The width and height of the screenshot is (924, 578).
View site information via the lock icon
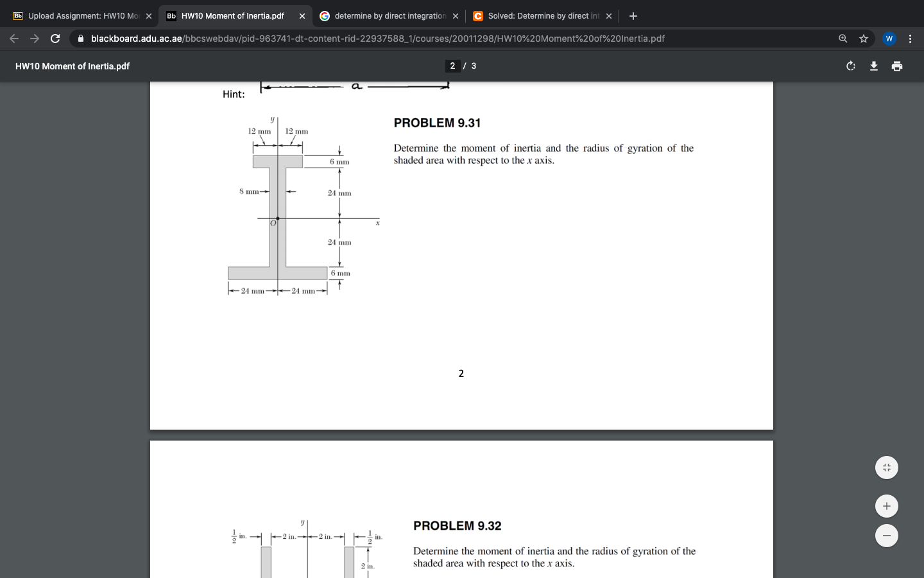(x=81, y=39)
